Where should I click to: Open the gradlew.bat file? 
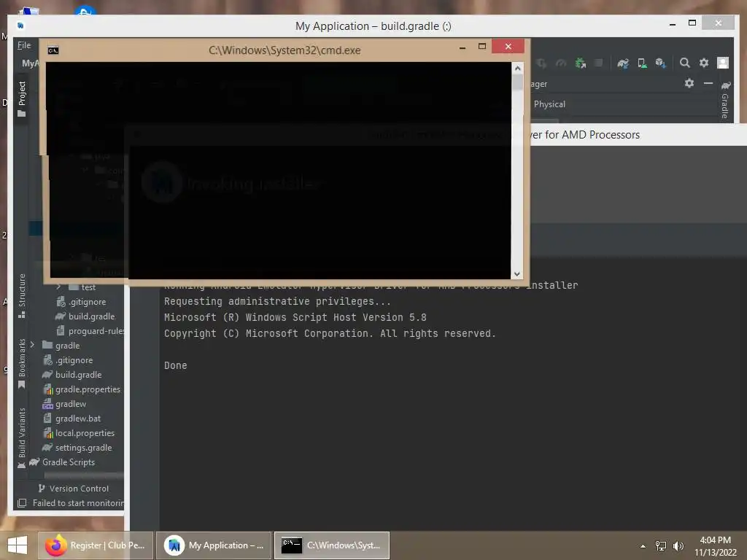click(72, 419)
